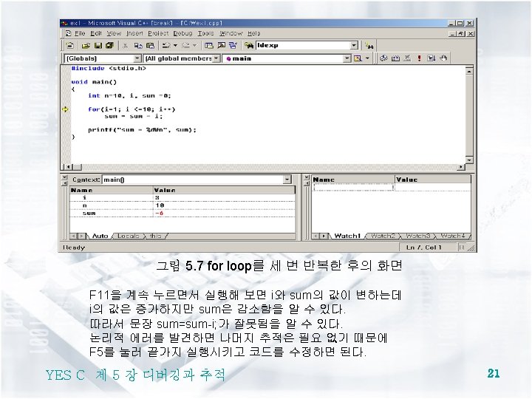Image resolution: width=532 pixels, height=399 pixels.
Task: Click the Save All icon
Action: [109, 46]
